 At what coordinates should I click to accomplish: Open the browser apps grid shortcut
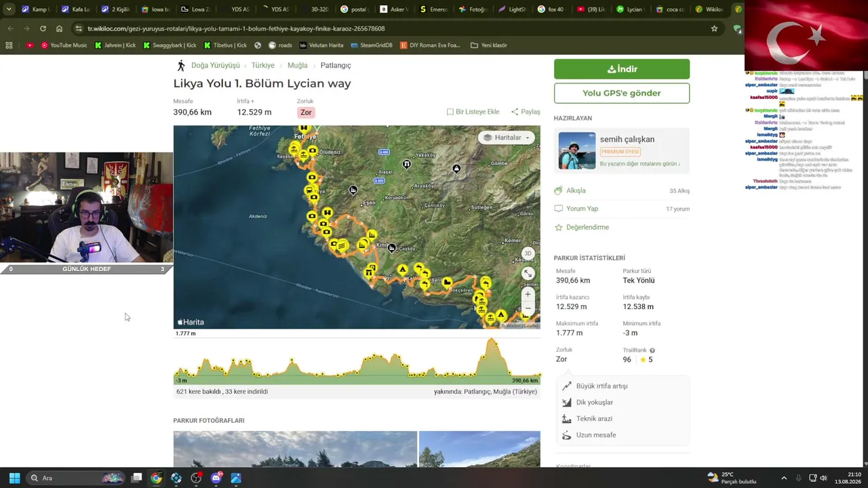[x=9, y=45]
